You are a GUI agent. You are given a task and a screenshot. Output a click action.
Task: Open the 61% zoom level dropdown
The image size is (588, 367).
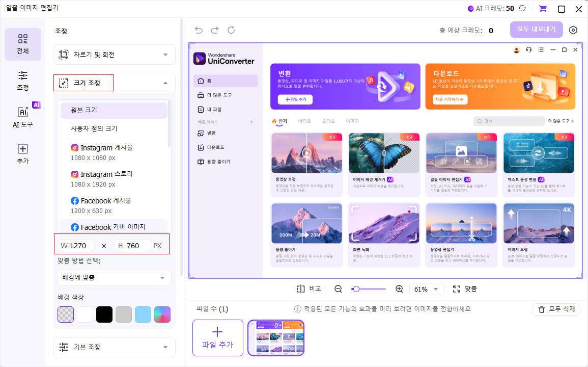(x=427, y=289)
